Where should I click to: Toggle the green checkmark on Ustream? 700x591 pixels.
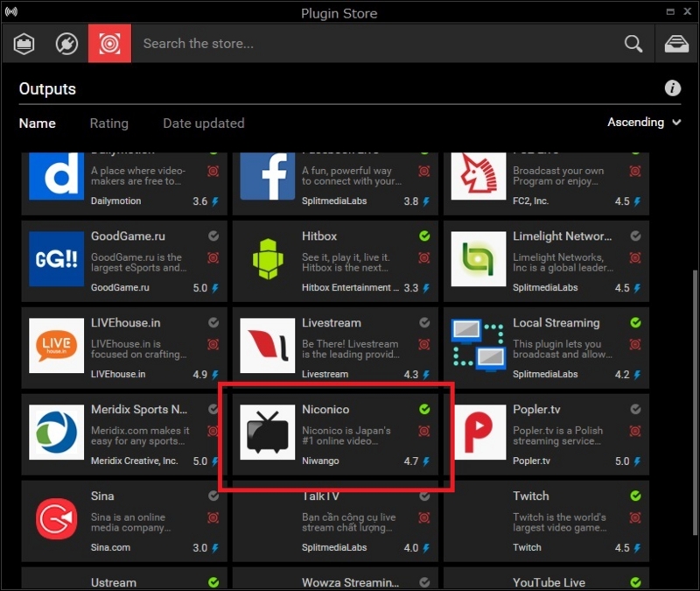[213, 582]
